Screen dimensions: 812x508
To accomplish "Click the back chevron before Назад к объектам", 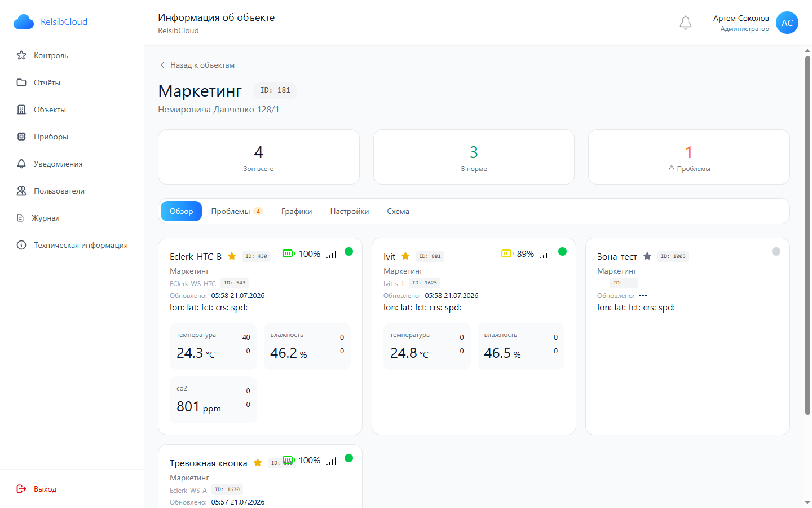I will [162, 65].
